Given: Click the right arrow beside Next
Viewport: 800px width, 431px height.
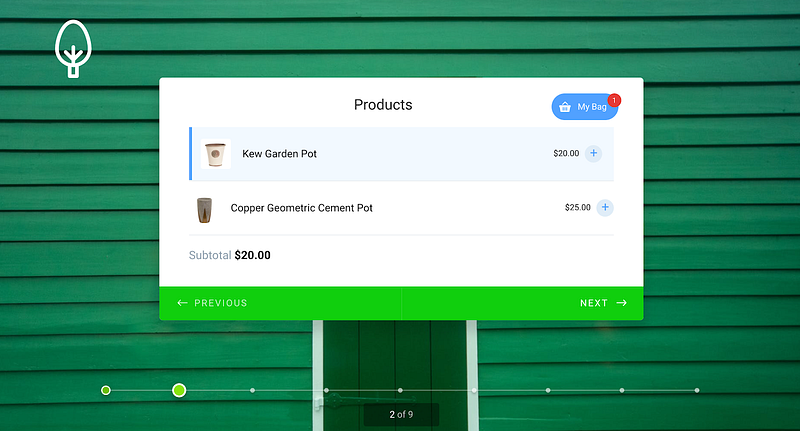Looking at the screenshot, I should pos(621,303).
